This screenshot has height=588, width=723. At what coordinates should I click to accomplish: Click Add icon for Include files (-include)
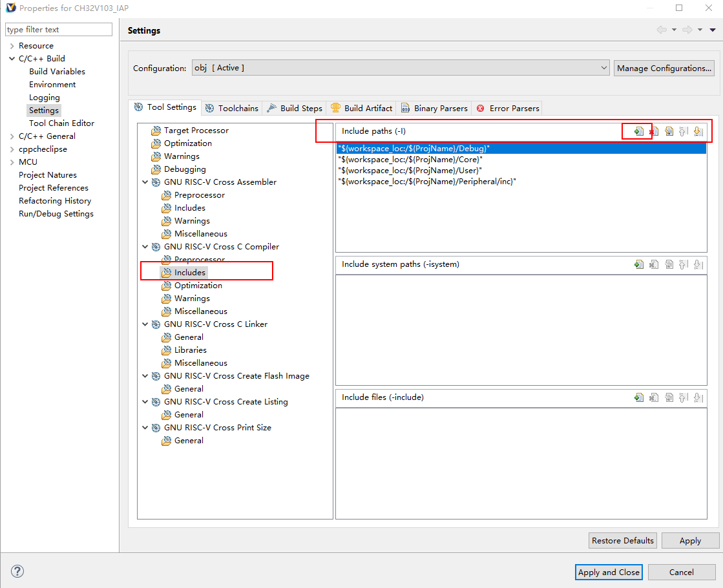[x=638, y=397]
